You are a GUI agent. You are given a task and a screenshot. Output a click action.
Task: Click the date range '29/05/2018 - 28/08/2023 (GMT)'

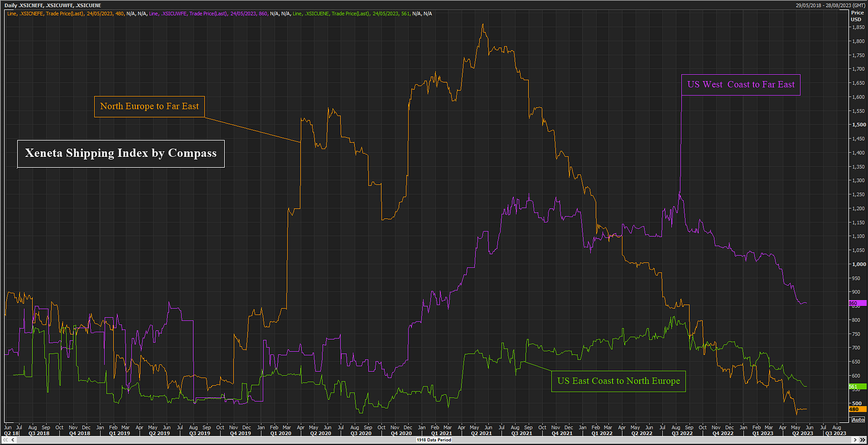tap(830, 5)
